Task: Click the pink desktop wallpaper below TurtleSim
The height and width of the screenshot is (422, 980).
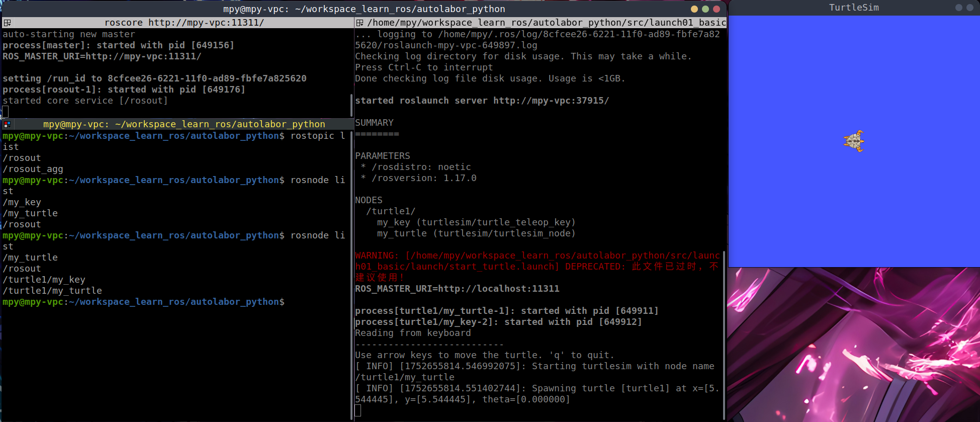Action: (855, 347)
